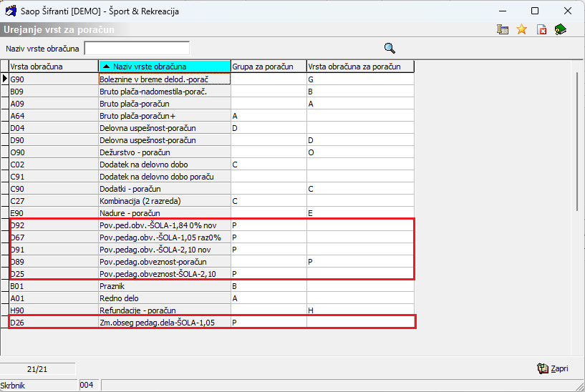Select cell O90

click(x=54, y=152)
